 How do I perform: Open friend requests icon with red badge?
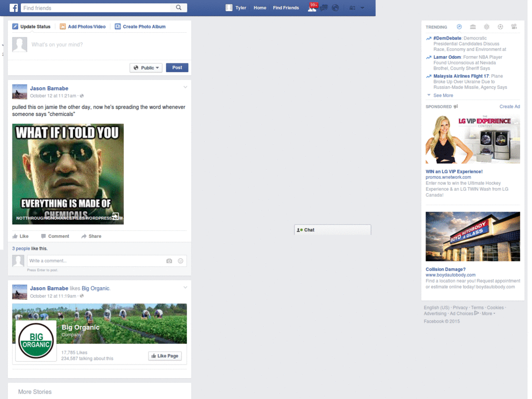(312, 7)
